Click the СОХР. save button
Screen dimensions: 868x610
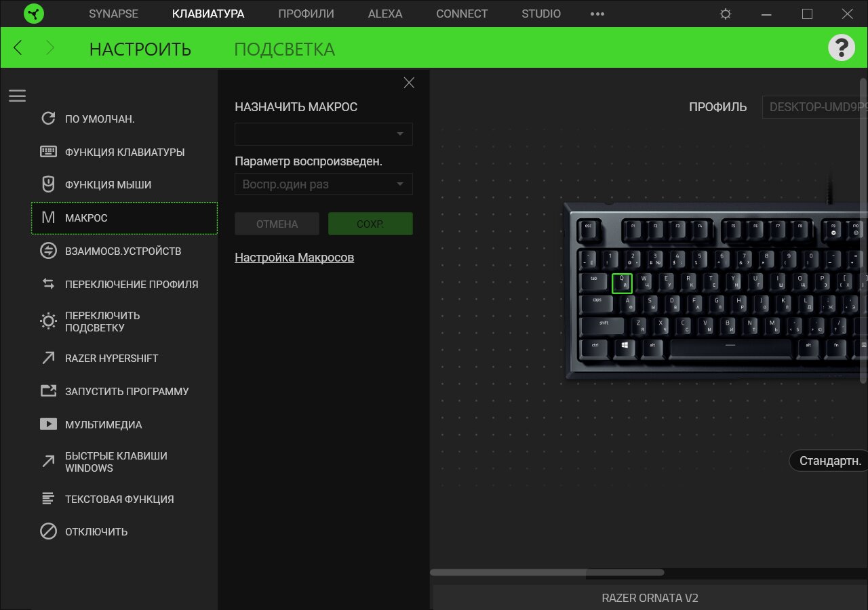pyautogui.click(x=370, y=224)
